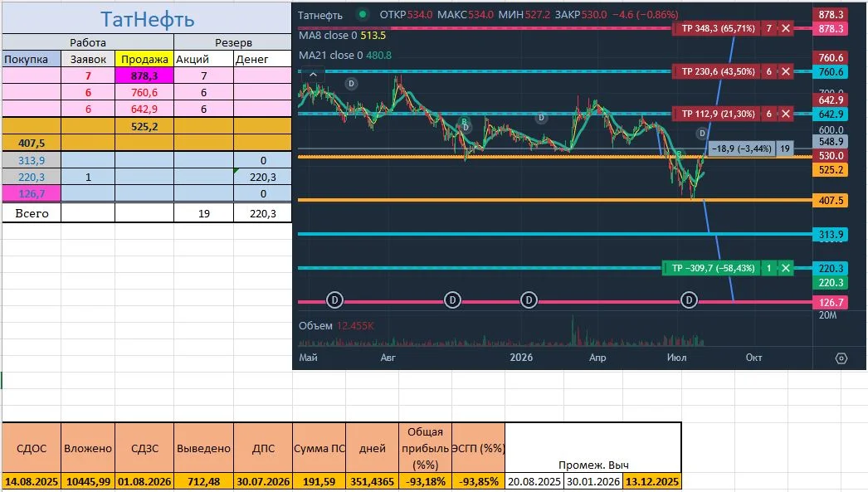Select the magenta 878,3 sale cell
The width and height of the screenshot is (868, 492).
[x=144, y=76]
